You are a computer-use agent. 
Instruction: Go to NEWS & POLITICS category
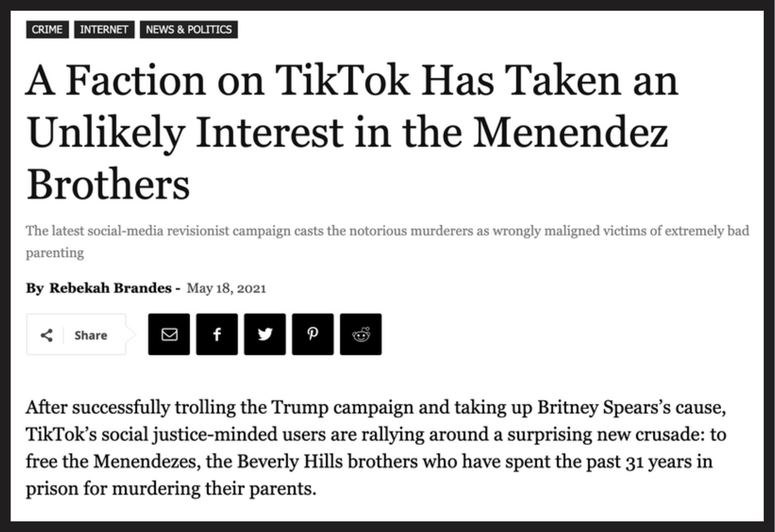tap(189, 29)
